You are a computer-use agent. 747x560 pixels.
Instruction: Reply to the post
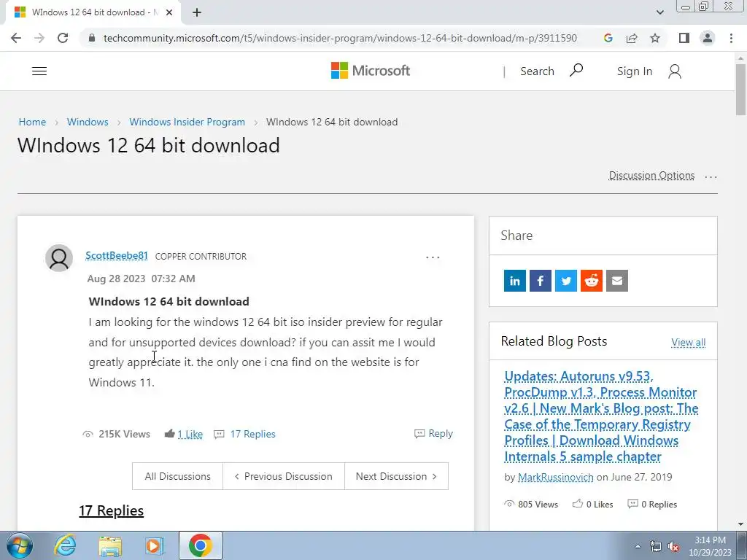[x=433, y=433]
